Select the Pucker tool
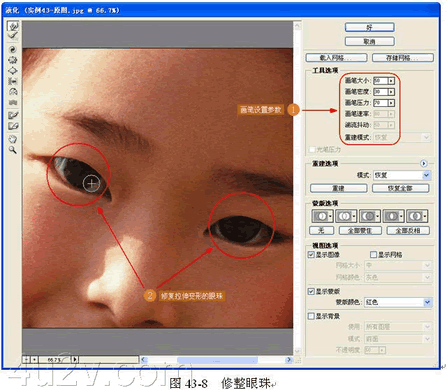Image resolution: width=447 pixels, height=390 pixels. point(13,60)
